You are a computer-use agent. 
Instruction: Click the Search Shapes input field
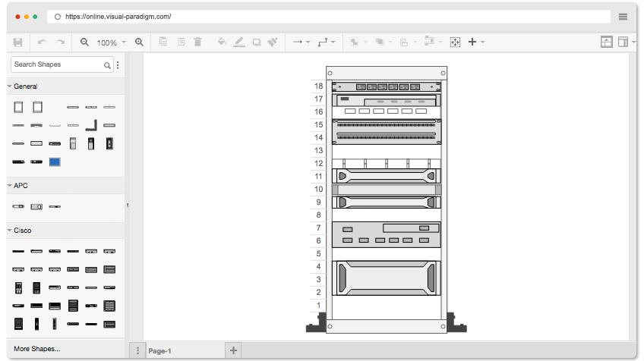tap(62, 64)
